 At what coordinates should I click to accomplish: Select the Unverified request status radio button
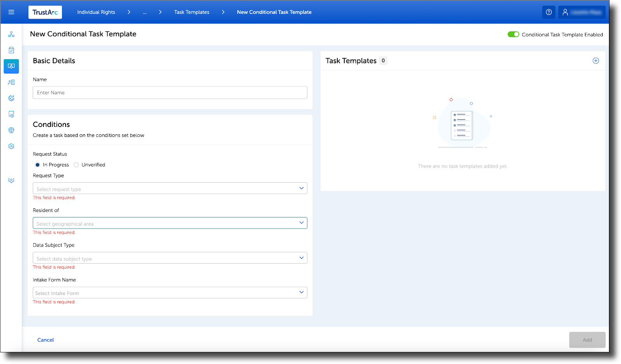pos(76,165)
